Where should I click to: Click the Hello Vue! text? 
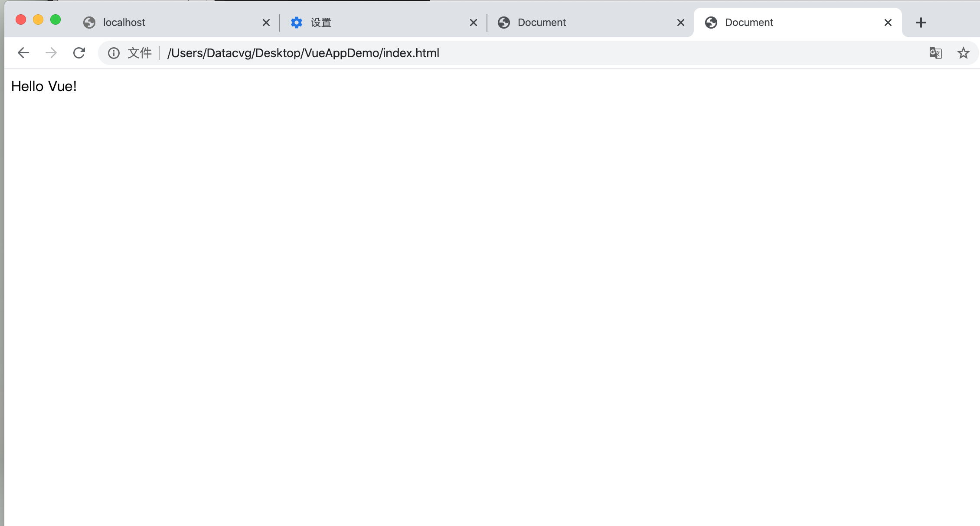(x=44, y=86)
